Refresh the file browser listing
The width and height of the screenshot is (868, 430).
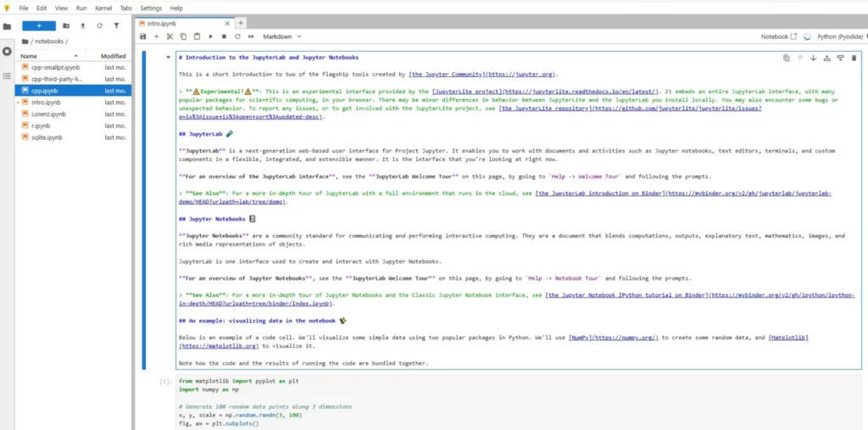pyautogui.click(x=100, y=25)
